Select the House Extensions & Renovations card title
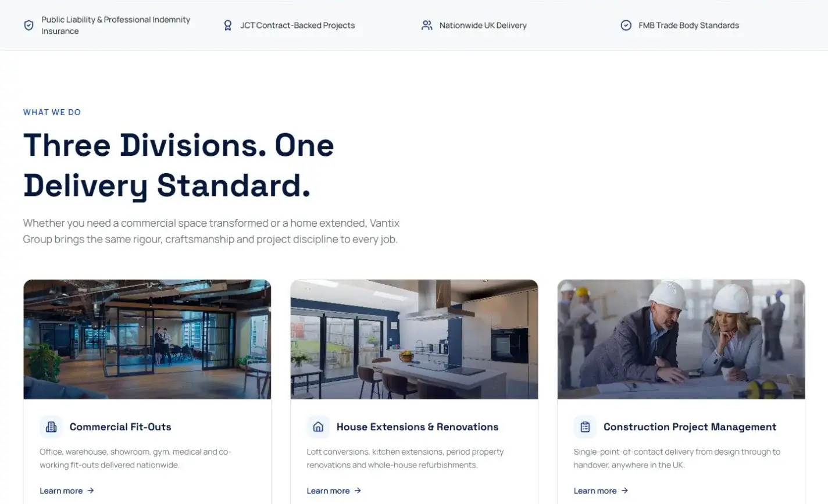 [417, 427]
